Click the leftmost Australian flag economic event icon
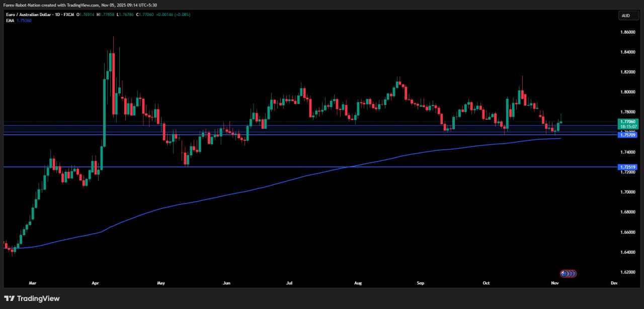The width and height of the screenshot is (644, 309). (x=564, y=273)
